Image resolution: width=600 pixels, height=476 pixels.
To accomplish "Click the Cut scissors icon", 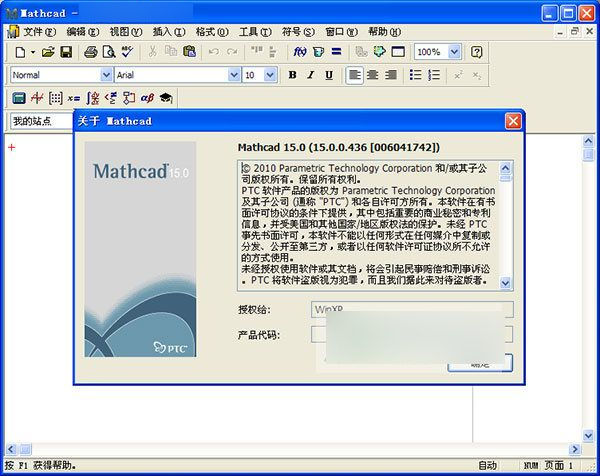I will point(152,52).
